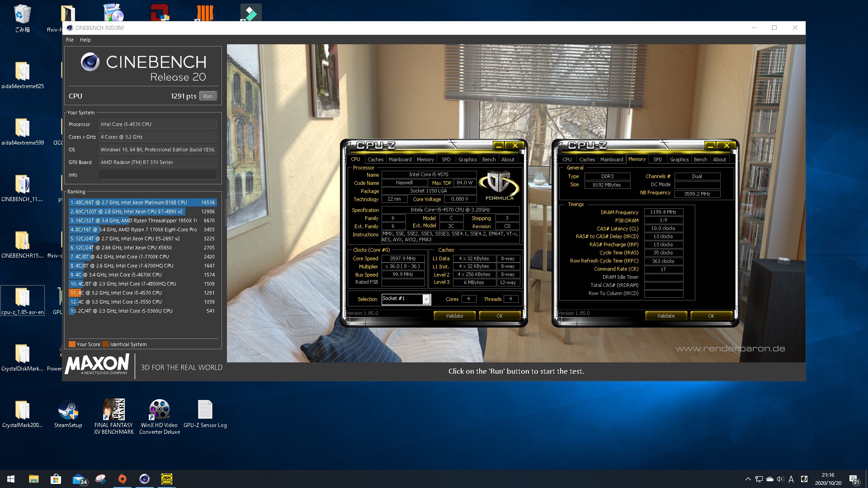
Task: Open the aida64extreme625 folder on desktop
Action: pyautogui.click(x=23, y=75)
